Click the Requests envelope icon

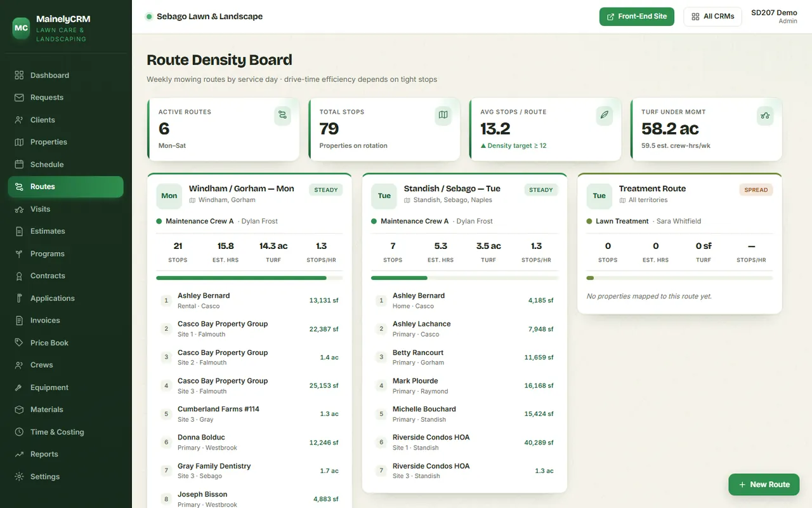coord(19,97)
